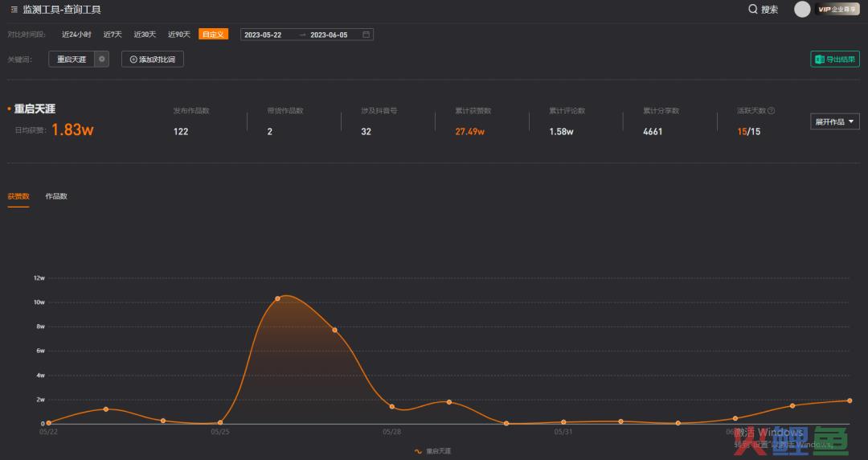Click the 重启天涯 legend marker below chart
Screen dimensions: 868x460
(x=418, y=451)
